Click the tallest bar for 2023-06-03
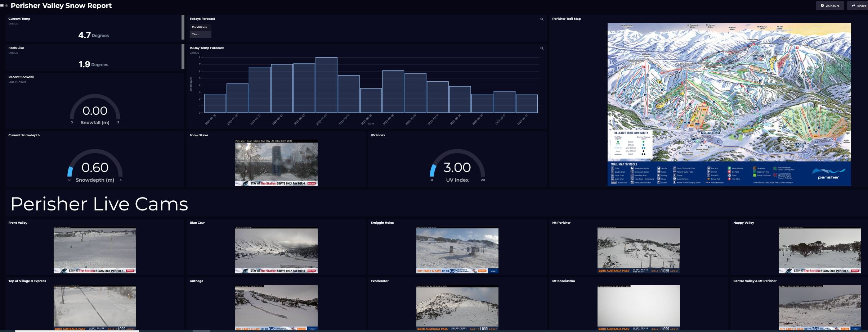 pyautogui.click(x=326, y=85)
